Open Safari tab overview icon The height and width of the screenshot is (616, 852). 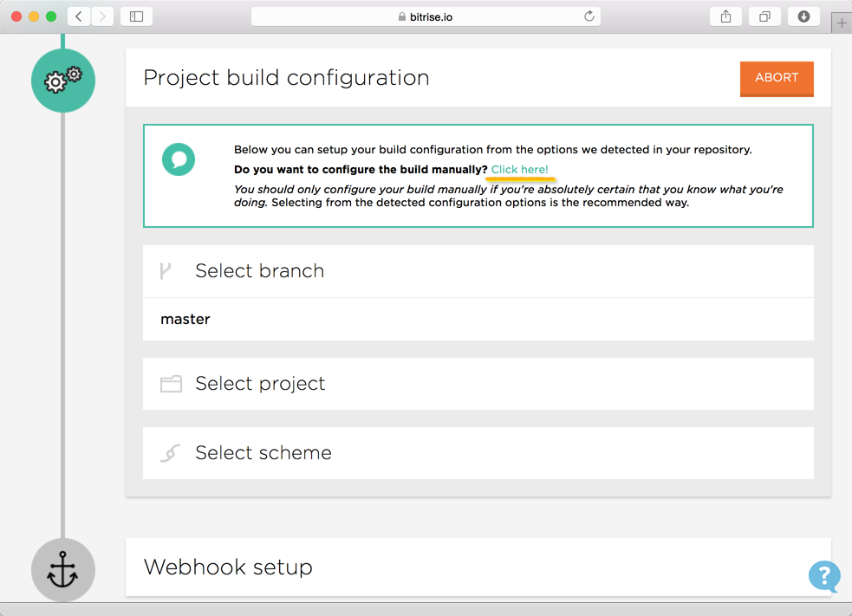(764, 15)
